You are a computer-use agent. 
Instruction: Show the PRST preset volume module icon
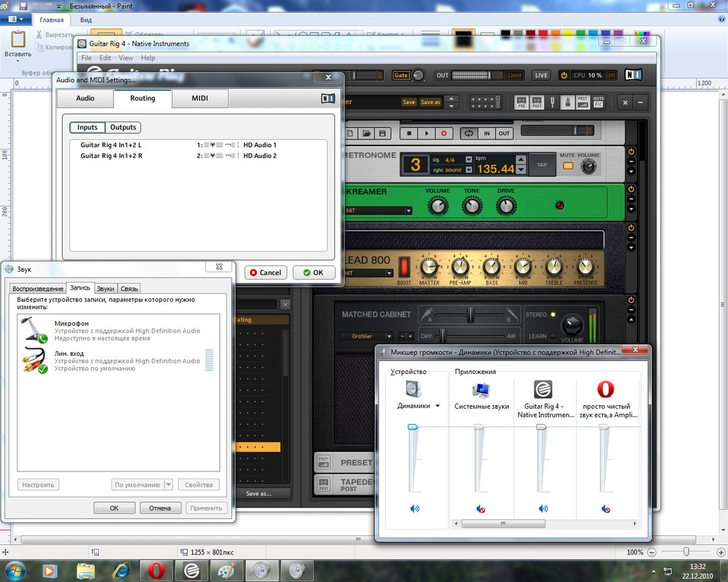click(582, 102)
